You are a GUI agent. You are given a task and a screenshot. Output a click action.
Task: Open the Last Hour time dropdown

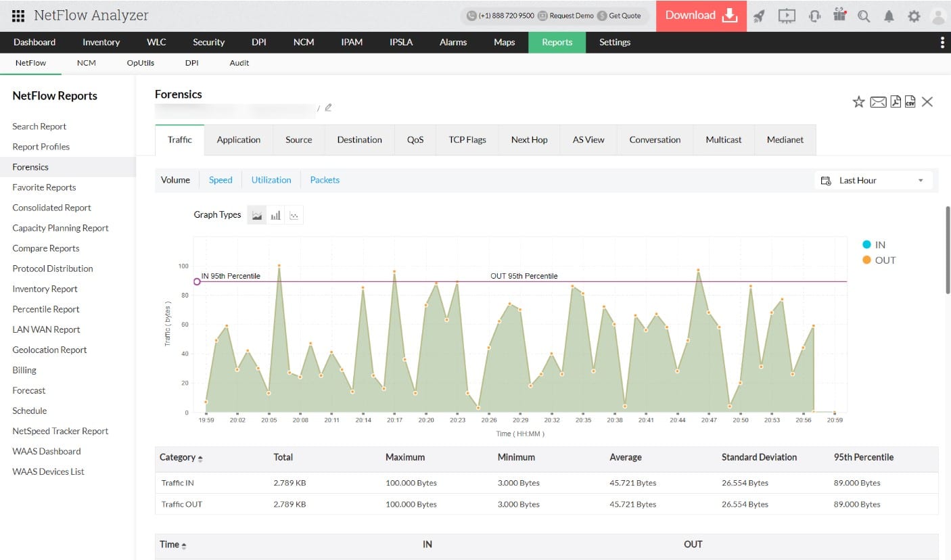click(x=873, y=181)
